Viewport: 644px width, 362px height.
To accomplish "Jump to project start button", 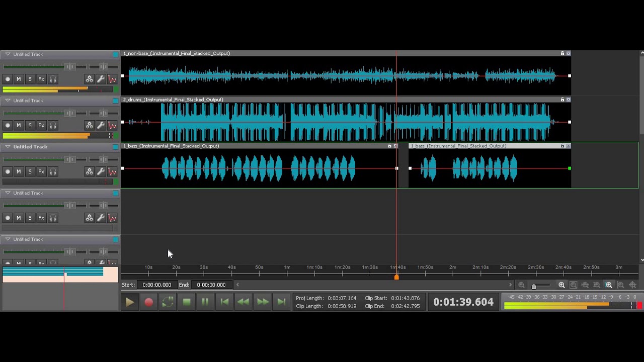I will click(224, 302).
